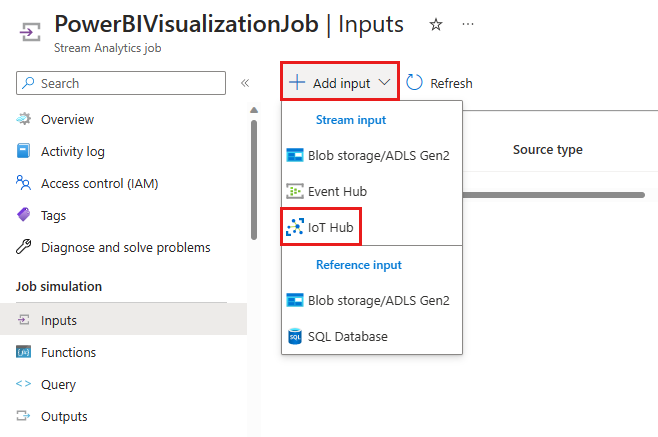Click the Inputs arrow icon in sidebar
The height and width of the screenshot is (437, 658).
[x=24, y=320]
